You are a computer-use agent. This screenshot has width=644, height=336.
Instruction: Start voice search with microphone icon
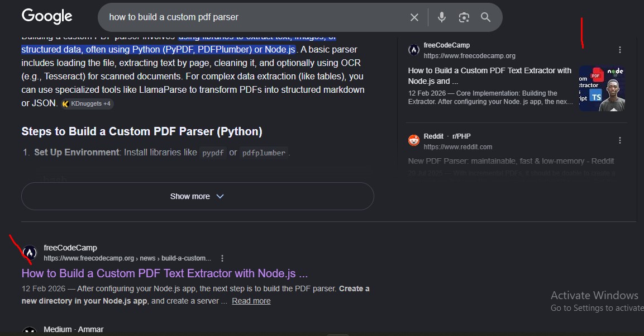[x=441, y=17]
